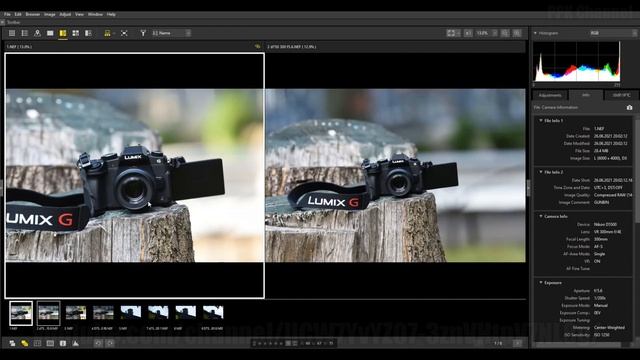Select the four-image compare view
Viewport: 640px width, 360px height.
pyautogui.click(x=76, y=33)
